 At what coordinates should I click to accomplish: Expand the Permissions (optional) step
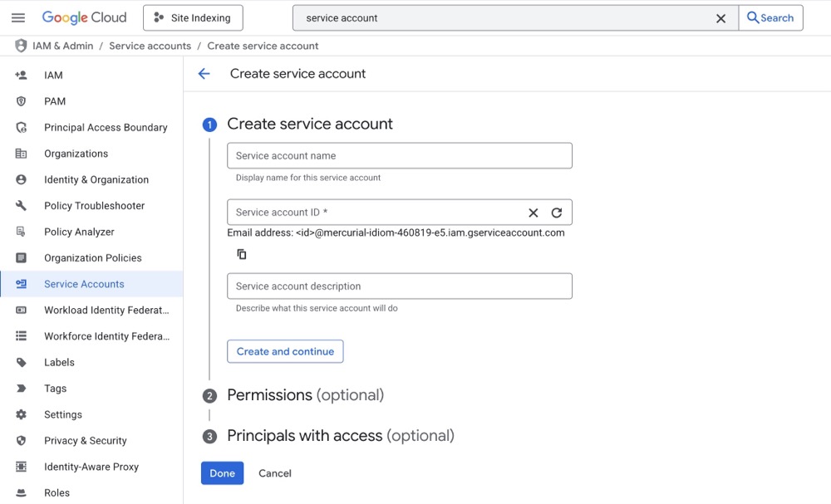(x=305, y=395)
